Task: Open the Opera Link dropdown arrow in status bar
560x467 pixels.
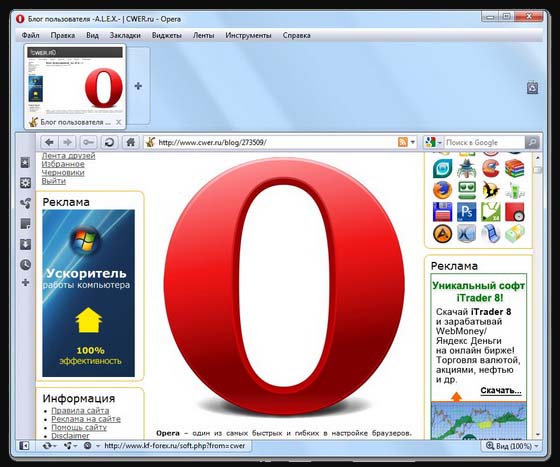Action: [55, 446]
